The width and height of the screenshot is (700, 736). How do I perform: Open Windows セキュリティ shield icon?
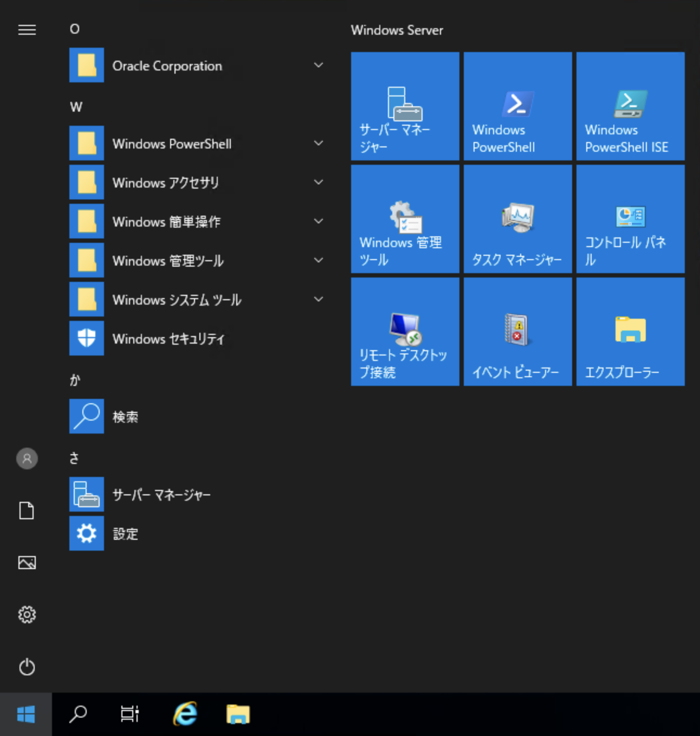(x=87, y=338)
